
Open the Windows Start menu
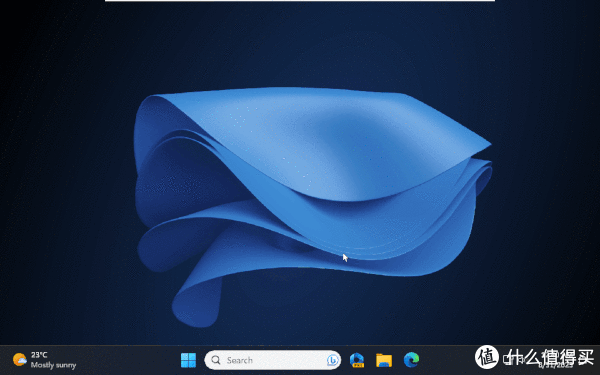click(188, 360)
